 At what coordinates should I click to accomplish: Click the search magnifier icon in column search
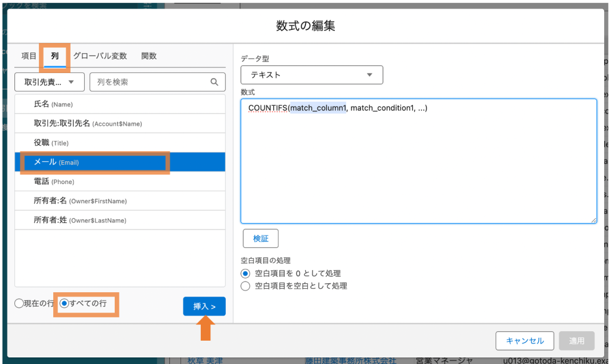pyautogui.click(x=215, y=82)
